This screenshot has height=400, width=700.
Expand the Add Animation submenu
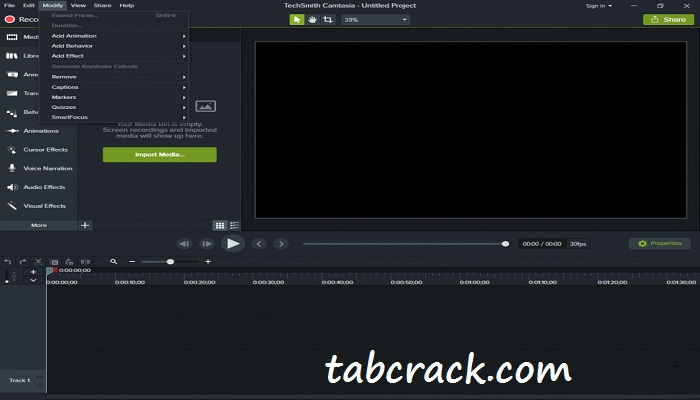pyautogui.click(x=114, y=36)
